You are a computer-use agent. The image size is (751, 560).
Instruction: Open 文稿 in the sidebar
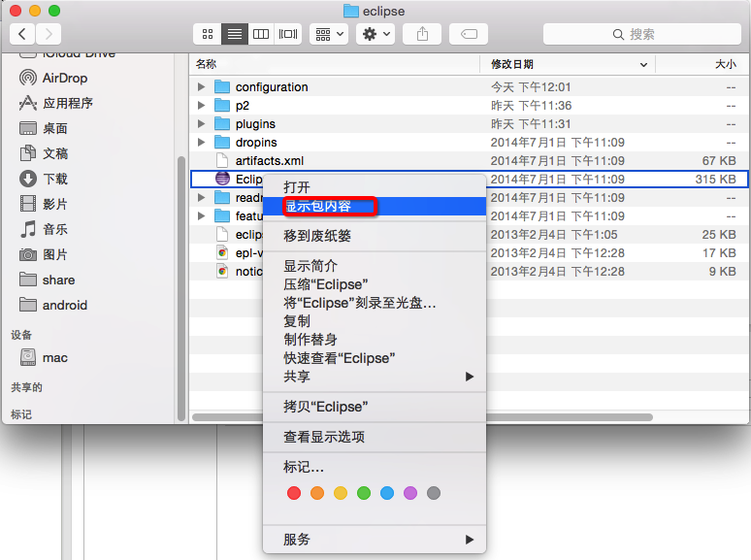pyautogui.click(x=43, y=153)
